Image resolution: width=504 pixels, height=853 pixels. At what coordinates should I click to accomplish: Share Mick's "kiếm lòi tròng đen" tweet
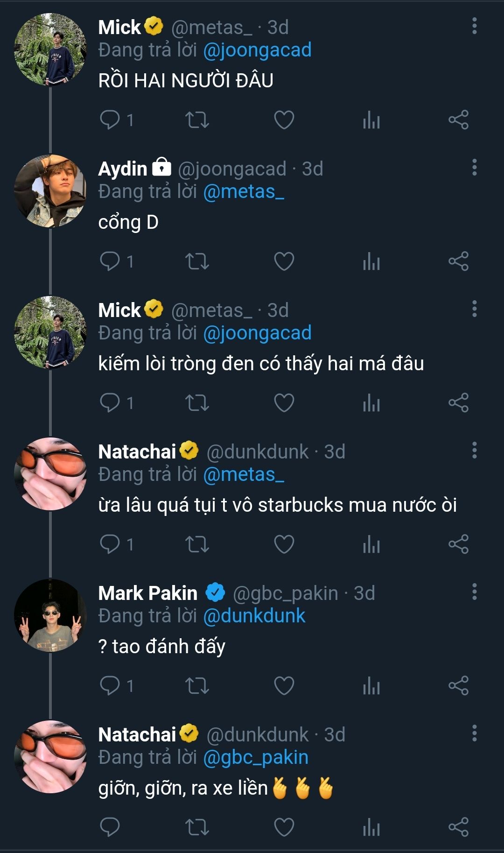[x=458, y=403]
